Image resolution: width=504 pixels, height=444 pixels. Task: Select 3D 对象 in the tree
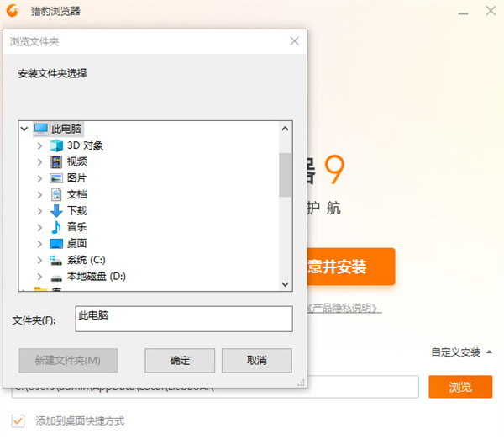pos(85,145)
